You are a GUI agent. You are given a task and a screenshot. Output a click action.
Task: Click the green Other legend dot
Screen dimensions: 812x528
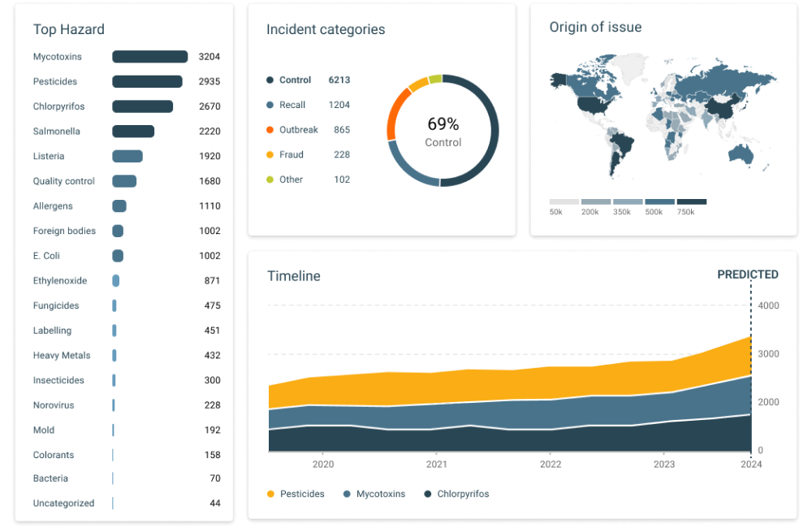click(x=270, y=180)
